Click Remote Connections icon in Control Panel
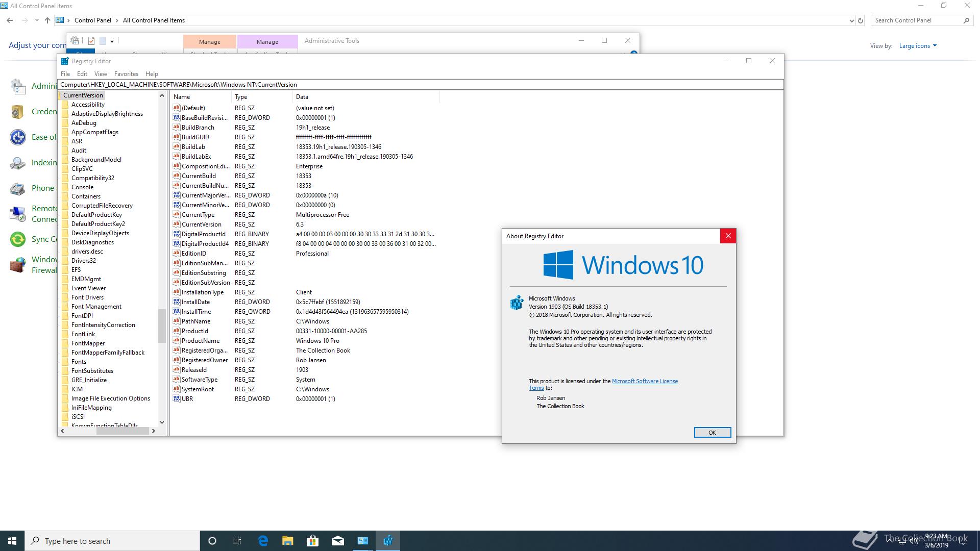 [x=18, y=214]
